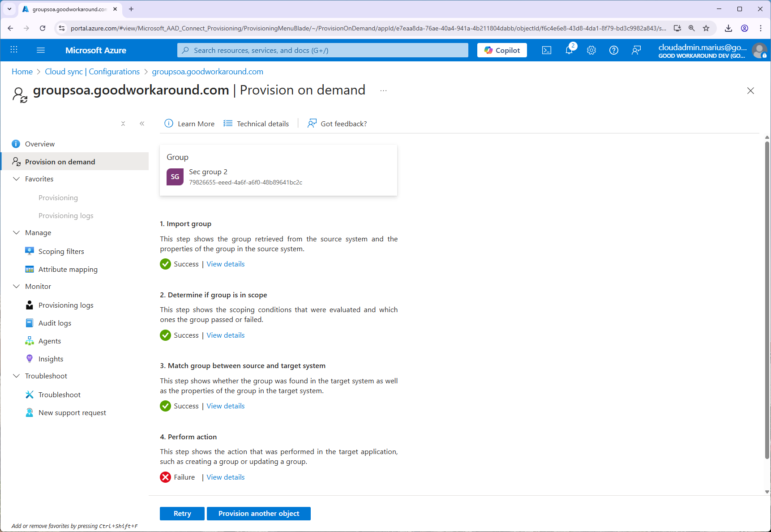Screen dimensions: 771x532
Task: Open the notifications bell
Action: [x=569, y=50]
